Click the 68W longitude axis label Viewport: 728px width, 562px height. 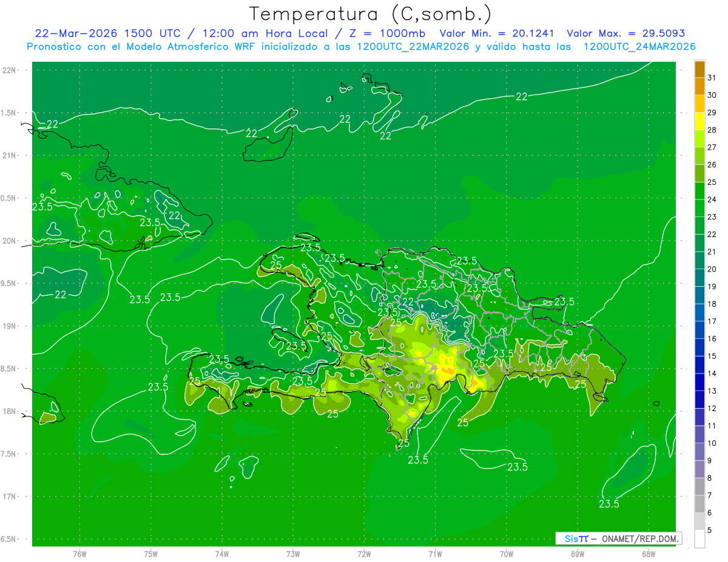point(648,554)
